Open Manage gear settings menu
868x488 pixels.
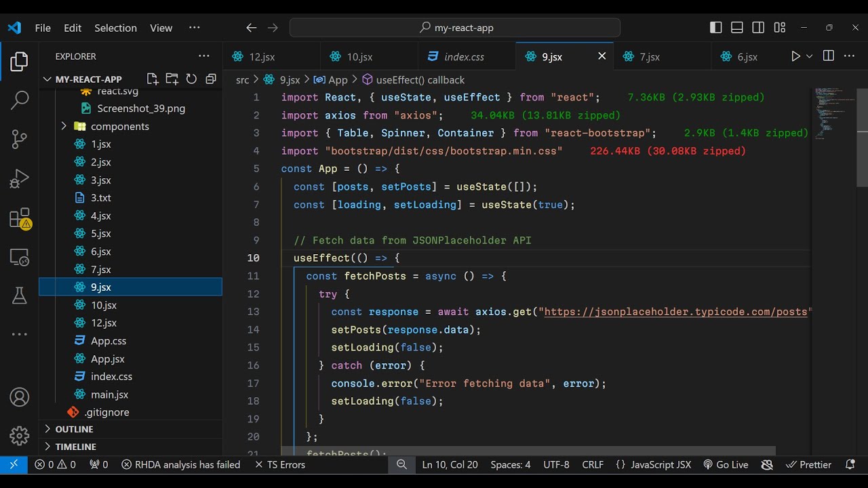[19, 436]
